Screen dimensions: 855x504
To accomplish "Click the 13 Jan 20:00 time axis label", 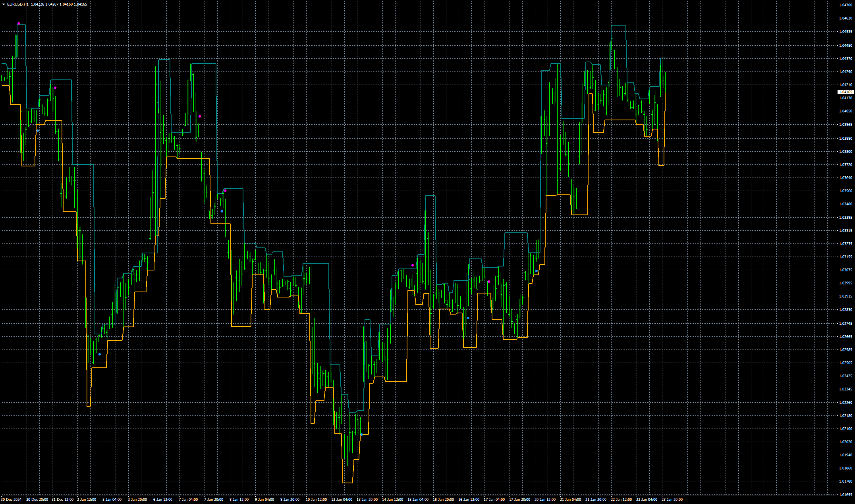I will [x=367, y=500].
